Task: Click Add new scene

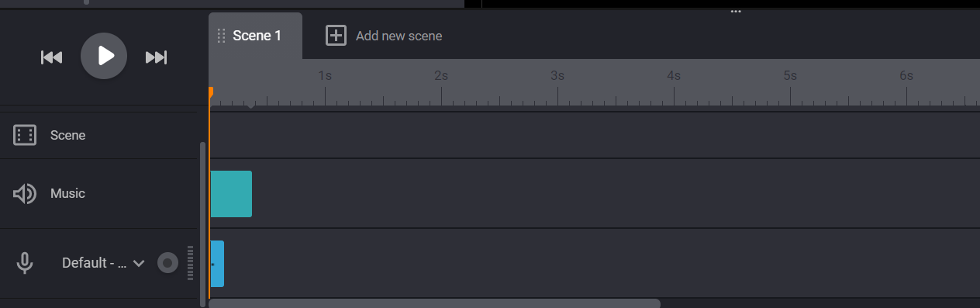Action: click(x=399, y=36)
